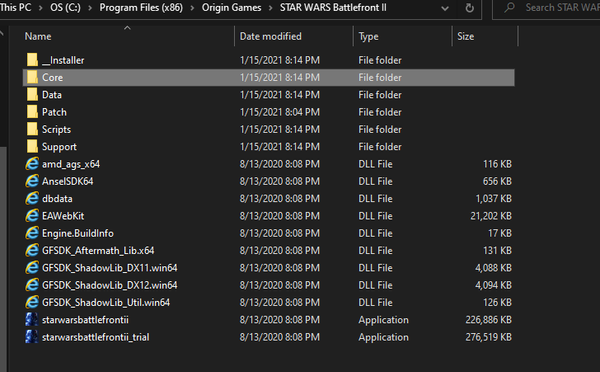Click the EAWebKit DLL file icon
Screen dimensions: 600x372
tap(32, 216)
